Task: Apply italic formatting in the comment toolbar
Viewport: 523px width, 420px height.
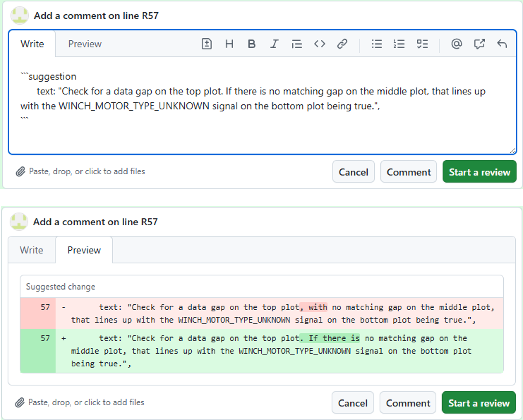Action: (274, 44)
